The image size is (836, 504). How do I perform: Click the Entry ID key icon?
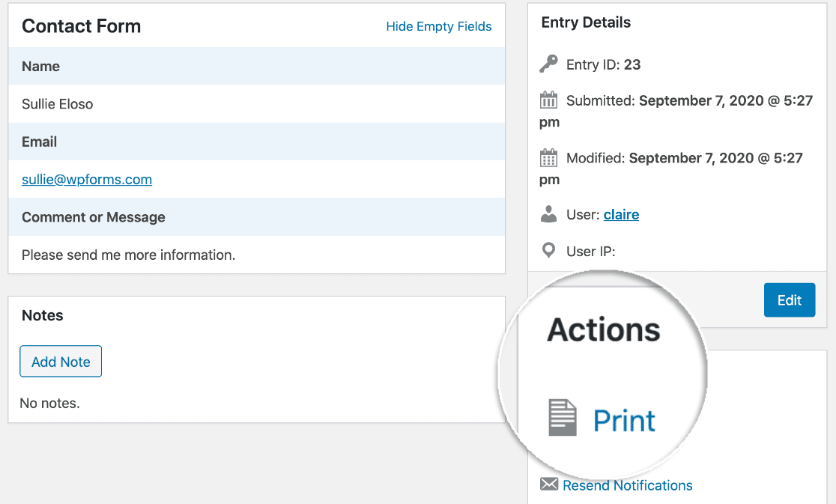[x=548, y=64]
